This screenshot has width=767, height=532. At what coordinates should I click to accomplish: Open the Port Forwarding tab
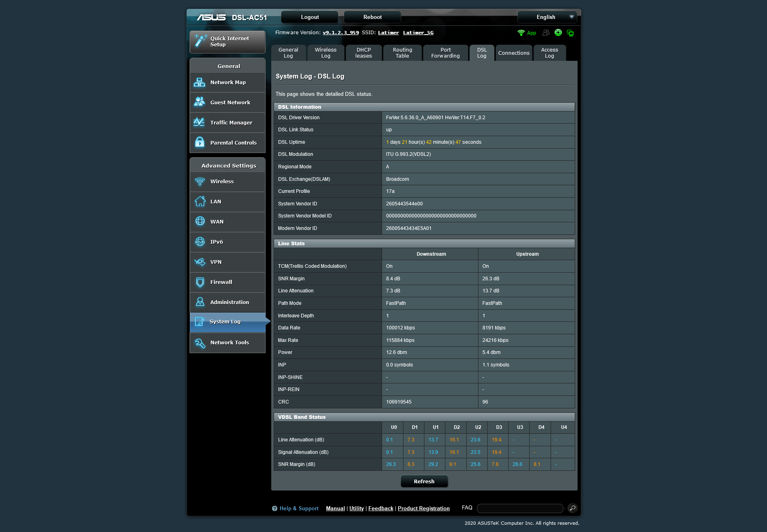point(445,53)
